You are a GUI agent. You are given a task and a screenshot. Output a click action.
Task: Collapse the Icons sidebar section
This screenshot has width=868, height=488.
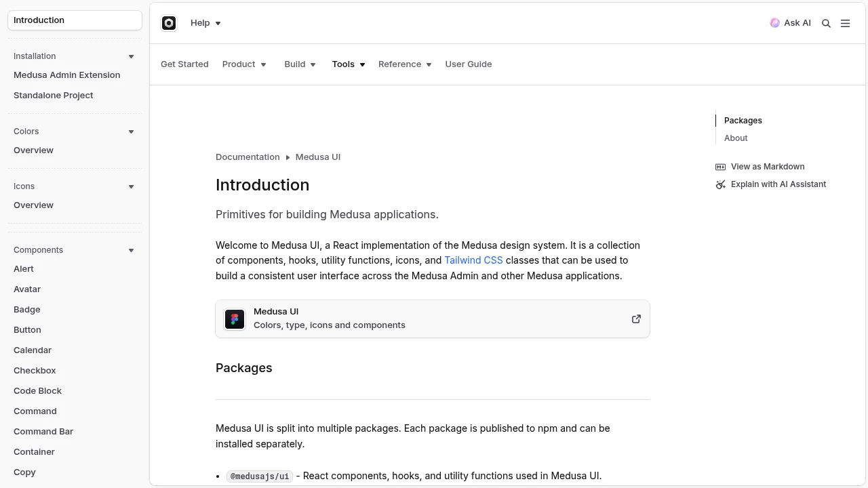(x=131, y=186)
